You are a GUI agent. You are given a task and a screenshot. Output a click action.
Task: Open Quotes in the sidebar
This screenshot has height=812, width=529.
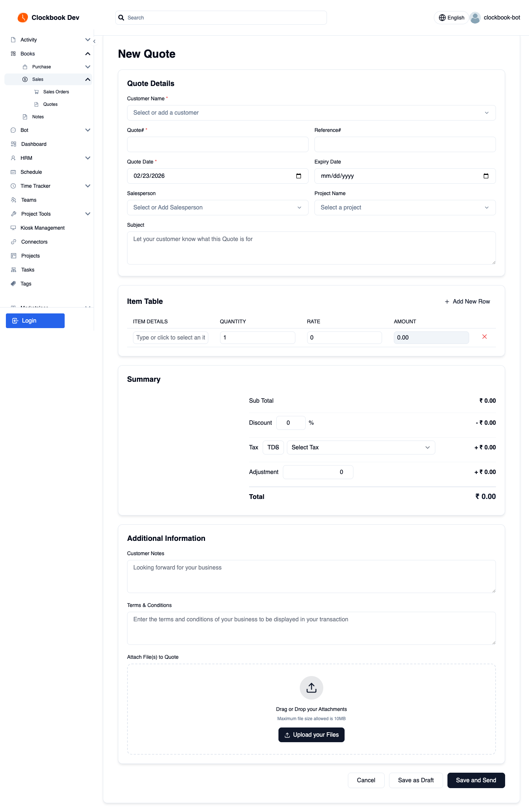[50, 104]
